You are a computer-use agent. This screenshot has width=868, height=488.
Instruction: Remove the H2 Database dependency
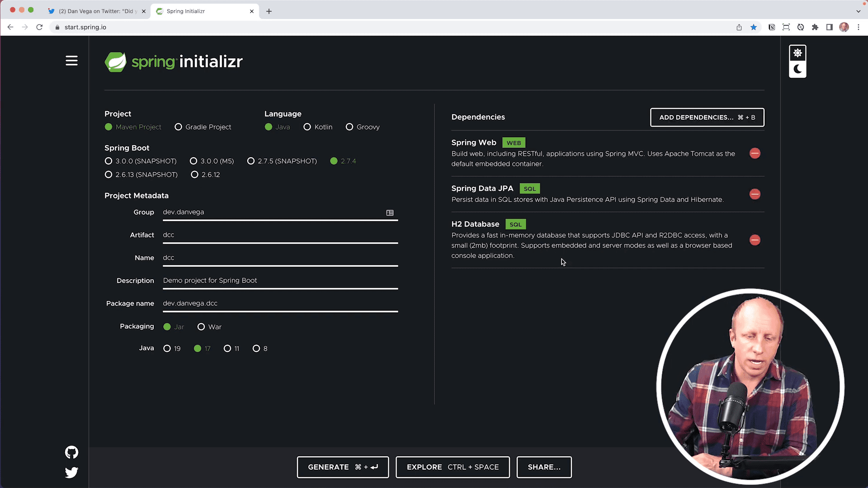click(x=755, y=240)
